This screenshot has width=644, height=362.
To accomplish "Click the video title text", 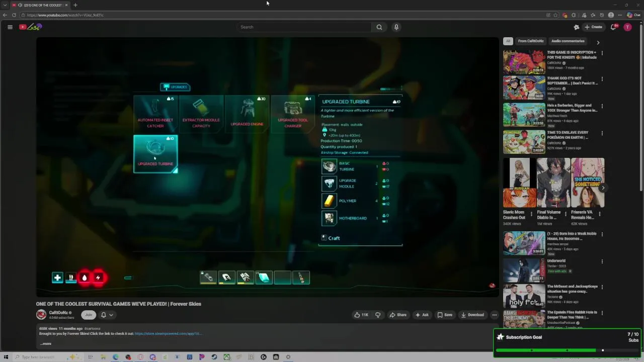I will coord(118,304).
